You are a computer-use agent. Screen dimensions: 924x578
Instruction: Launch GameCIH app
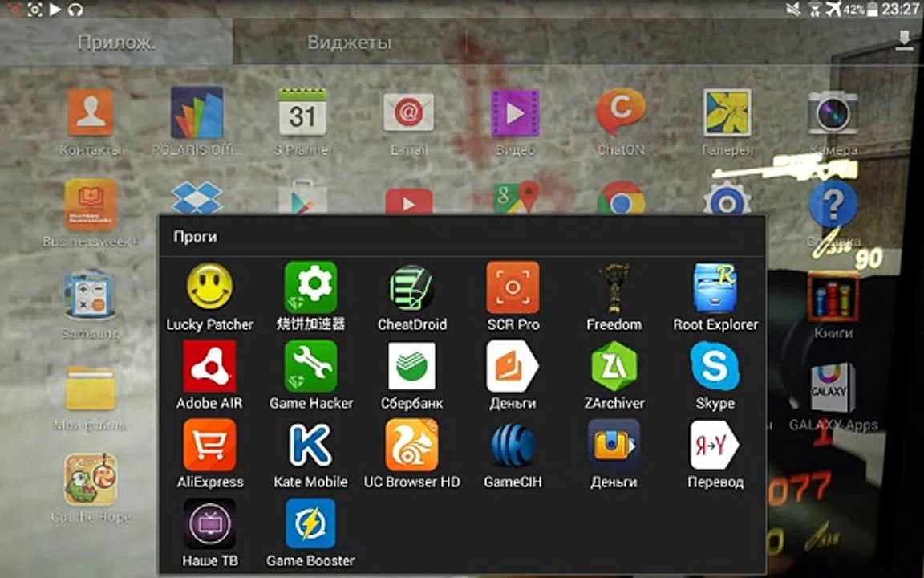tap(513, 446)
